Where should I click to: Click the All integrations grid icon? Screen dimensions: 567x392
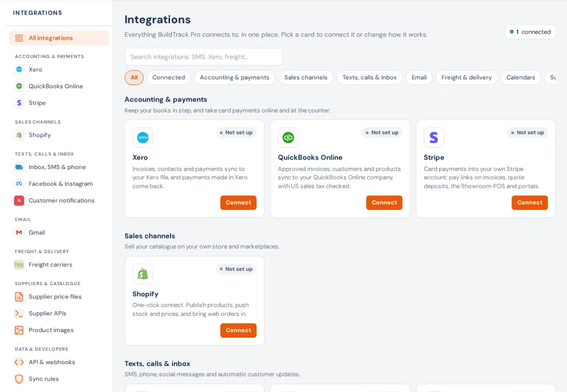click(x=19, y=38)
